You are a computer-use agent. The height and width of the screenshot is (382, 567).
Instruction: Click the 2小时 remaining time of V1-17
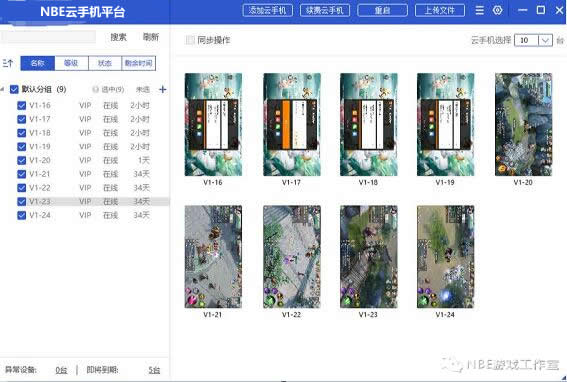coord(140,119)
